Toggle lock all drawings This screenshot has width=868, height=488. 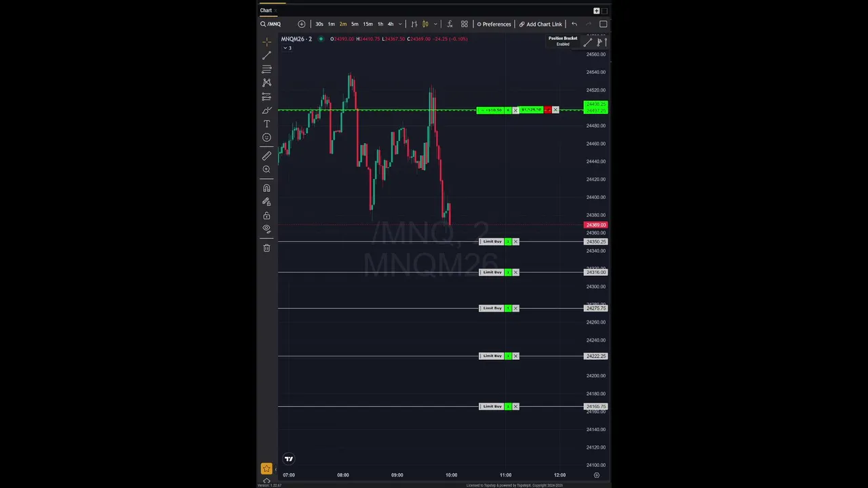(267, 216)
